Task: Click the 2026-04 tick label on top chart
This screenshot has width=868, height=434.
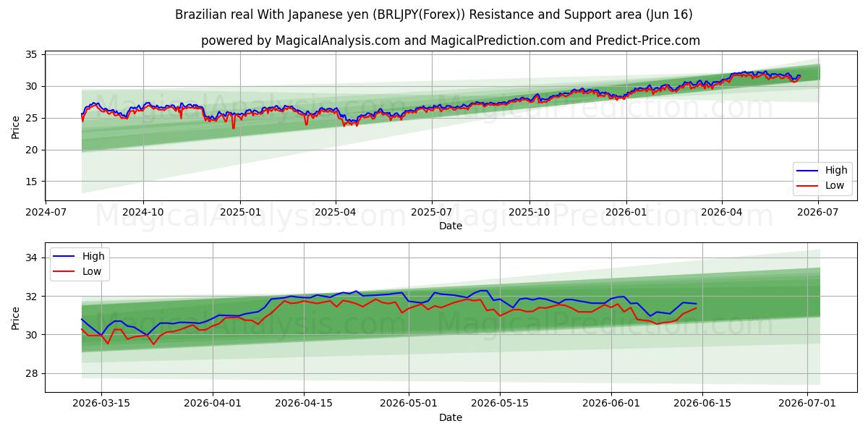Action: pyautogui.click(x=722, y=212)
